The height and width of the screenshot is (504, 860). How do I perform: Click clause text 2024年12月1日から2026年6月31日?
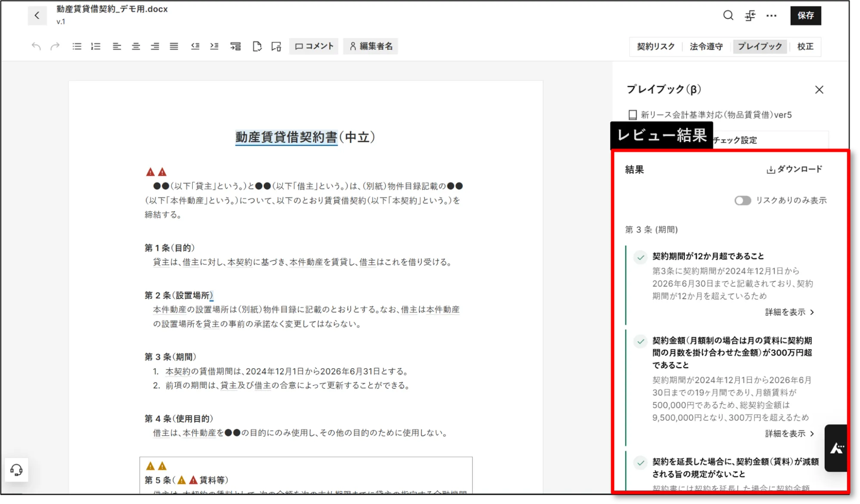pyautogui.click(x=313, y=371)
